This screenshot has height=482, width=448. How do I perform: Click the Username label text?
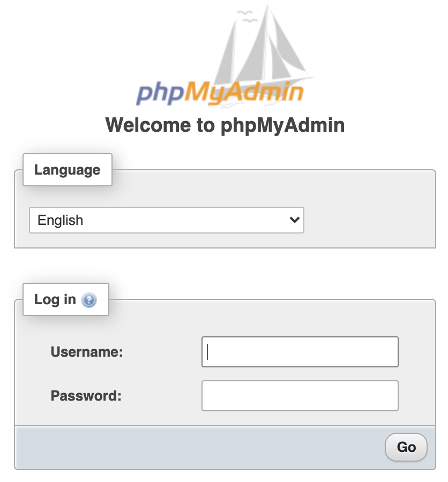(86, 352)
